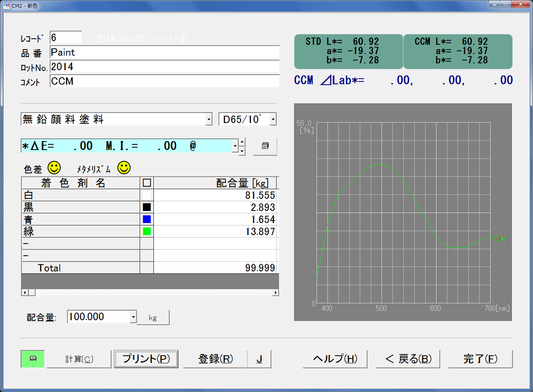Click the 13.897 amount cell
Screen dimensions: 533x392
click(215, 231)
